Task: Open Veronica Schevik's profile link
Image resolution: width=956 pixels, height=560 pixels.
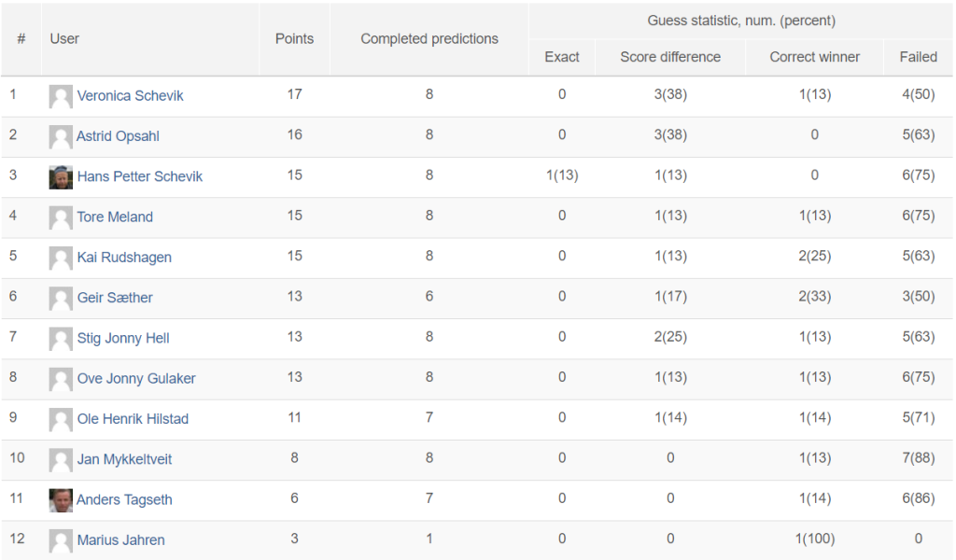Action: click(130, 96)
